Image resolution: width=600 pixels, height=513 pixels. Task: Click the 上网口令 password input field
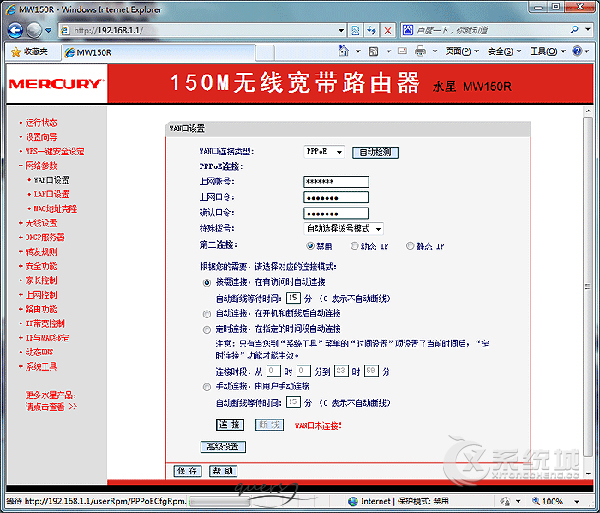pos(336,197)
